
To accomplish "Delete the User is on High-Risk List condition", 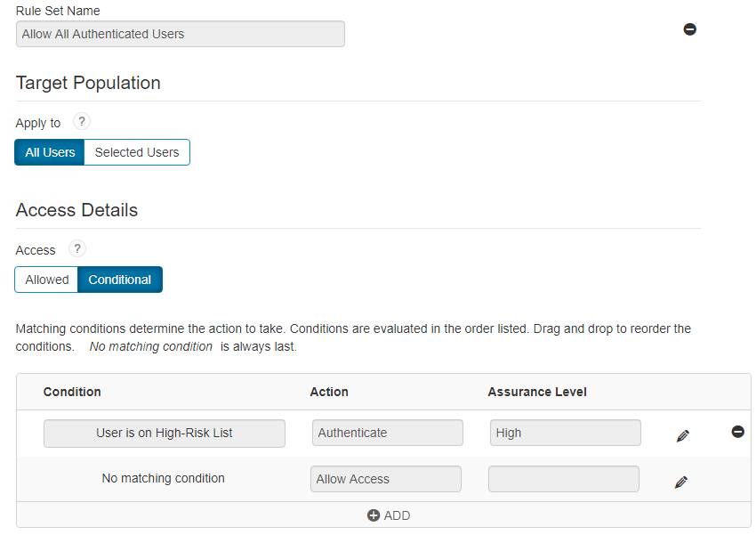I will pos(737,432).
